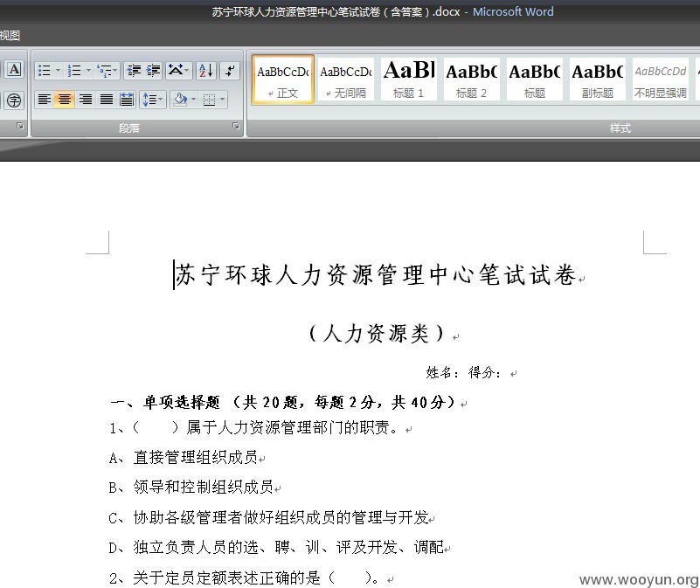Apply the 标题 1 style
This screenshot has height=588, width=700.
(408, 80)
